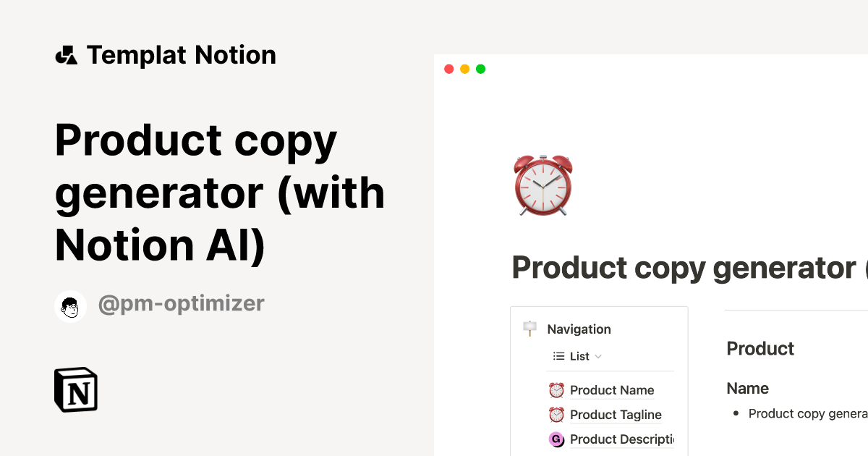Click the pink G icon beside Product Description
Screen dimensions: 868x456
pos(556,439)
